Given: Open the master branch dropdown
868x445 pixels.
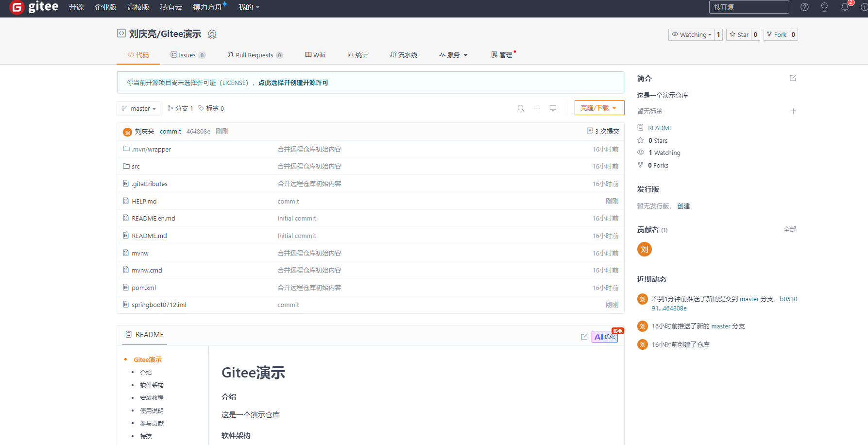Looking at the screenshot, I should click(x=138, y=108).
